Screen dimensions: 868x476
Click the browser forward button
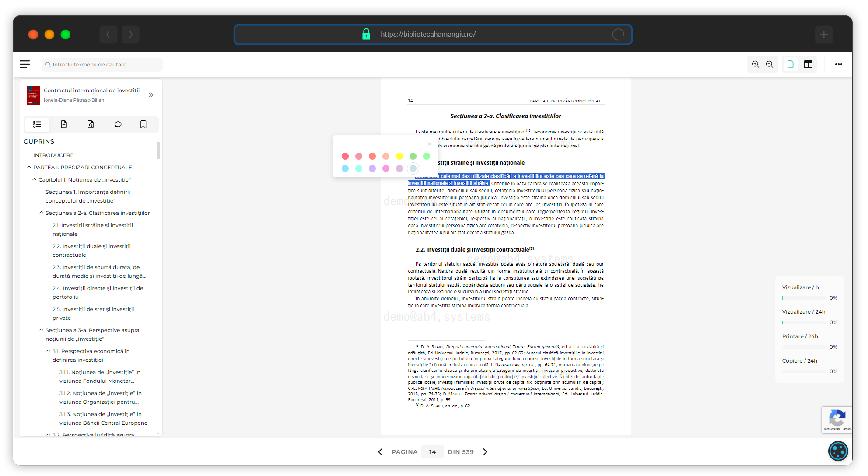[130, 35]
